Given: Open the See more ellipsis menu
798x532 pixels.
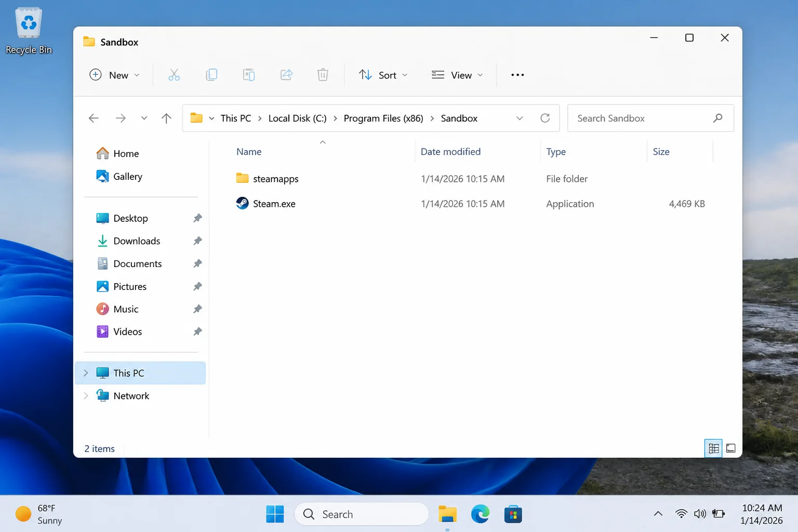Looking at the screenshot, I should click(517, 75).
